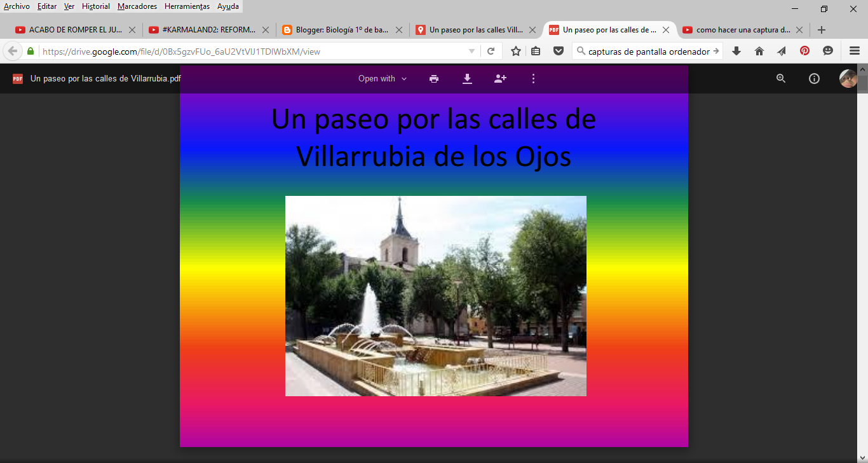Open more actions three-dot menu
This screenshot has height=463, width=868.
tap(533, 79)
